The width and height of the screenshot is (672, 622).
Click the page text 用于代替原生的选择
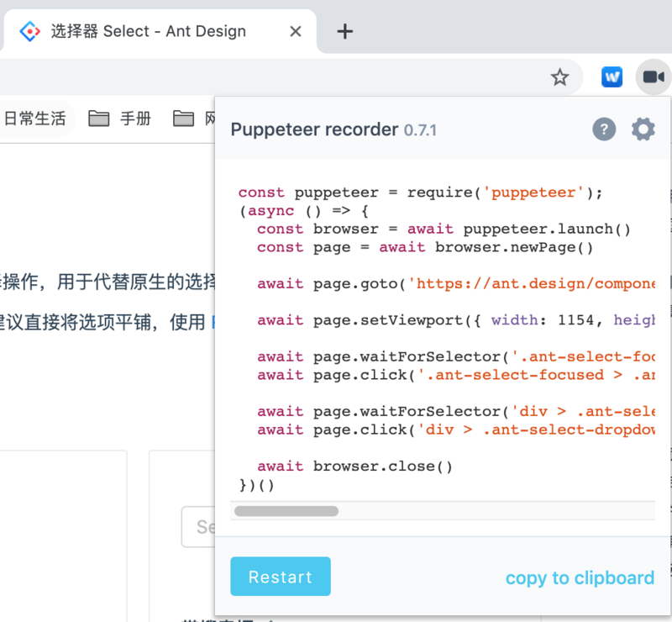tap(136, 282)
